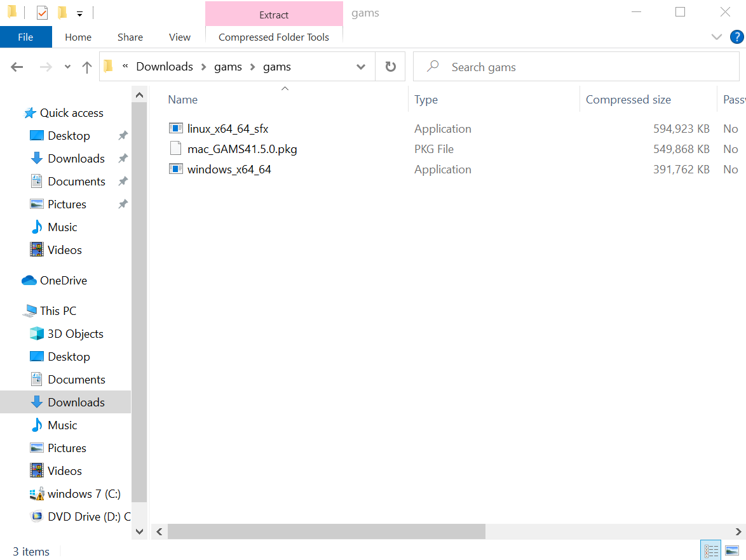This screenshot has height=560, width=746.
Task: Click horizontal scrollbar left arrow
Action: tap(159, 531)
